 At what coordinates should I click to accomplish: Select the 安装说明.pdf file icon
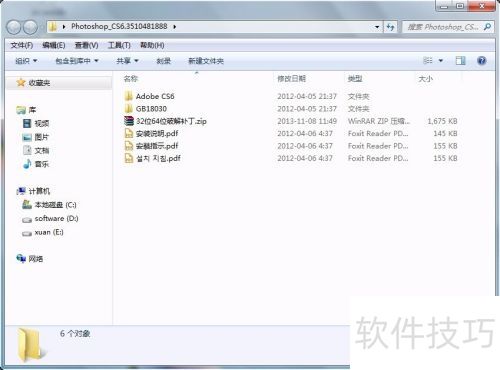[x=129, y=133]
